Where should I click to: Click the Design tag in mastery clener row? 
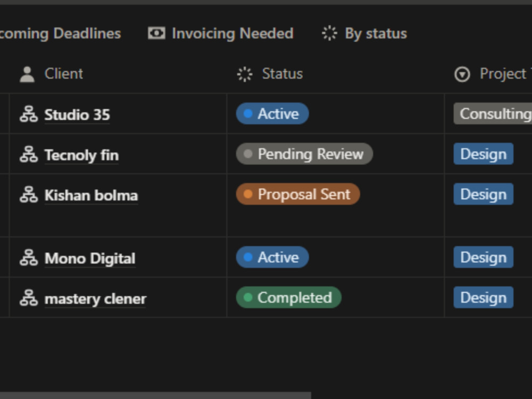(484, 297)
